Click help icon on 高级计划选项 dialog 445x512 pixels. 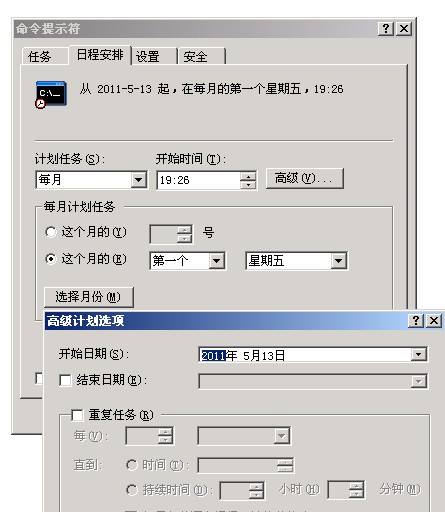click(x=416, y=321)
